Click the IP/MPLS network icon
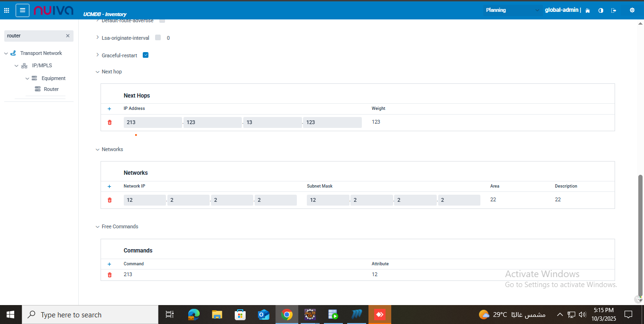644x324 pixels. 24,66
